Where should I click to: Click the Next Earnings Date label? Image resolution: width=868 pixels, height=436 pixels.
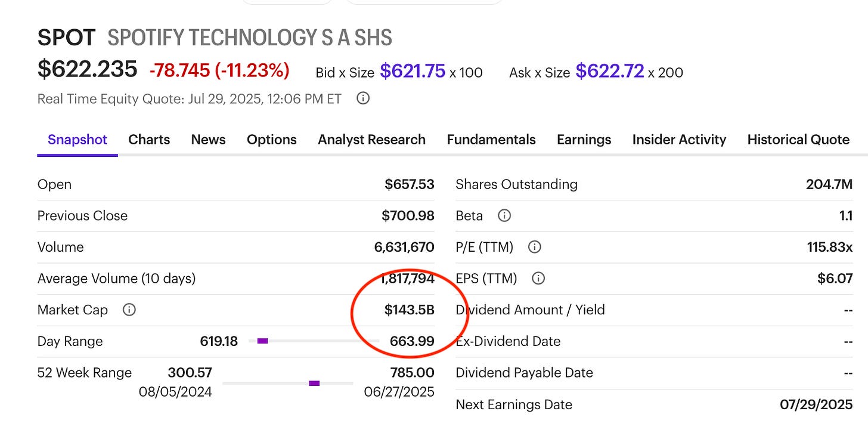tap(514, 404)
